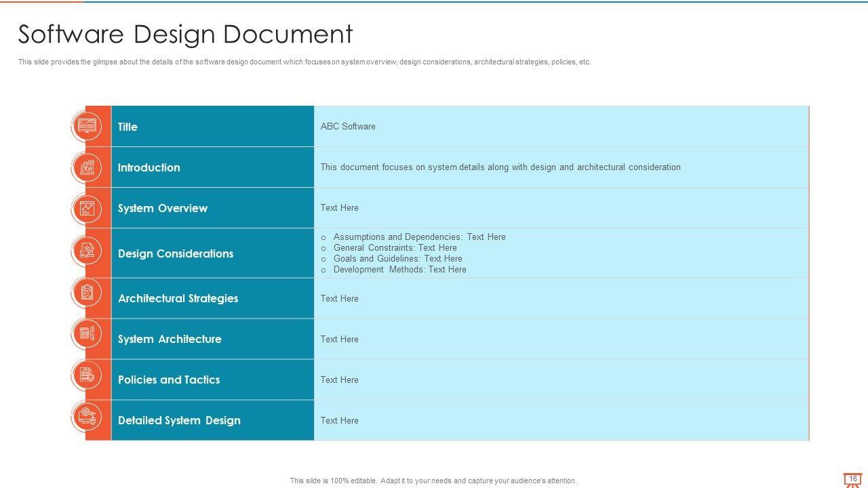Select the Architectural Strategies clipboard icon

[87, 293]
